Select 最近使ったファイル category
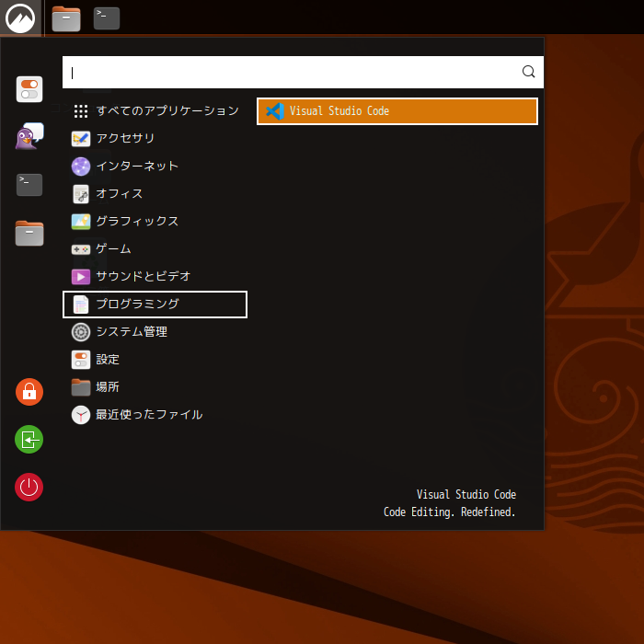Viewport: 644px width, 644px height. click(x=155, y=415)
